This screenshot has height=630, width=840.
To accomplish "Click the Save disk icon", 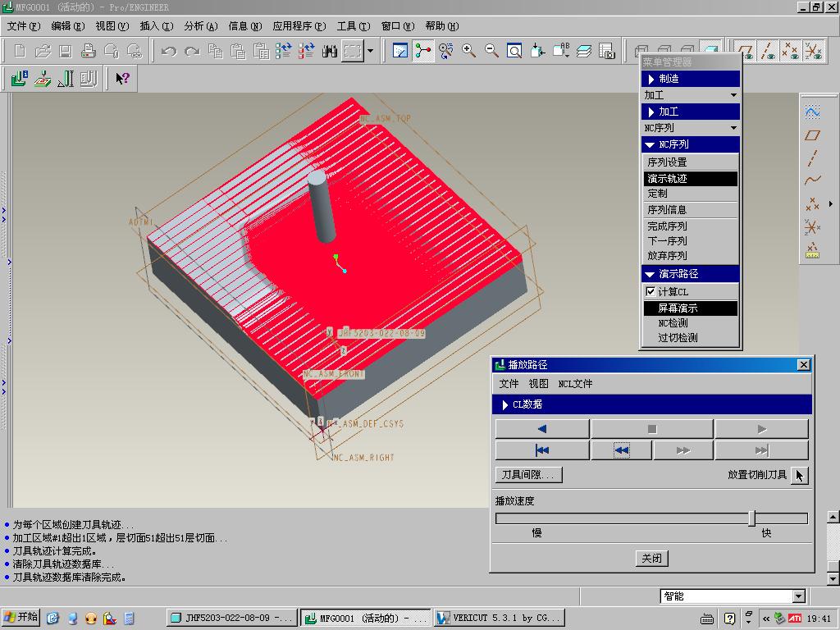I will 66,51.
